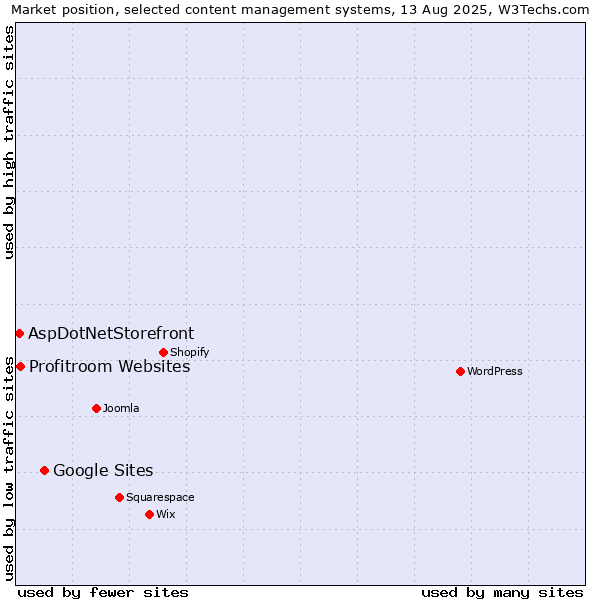Click the Joomla red marker
This screenshot has height=600, width=600.
coord(96,409)
